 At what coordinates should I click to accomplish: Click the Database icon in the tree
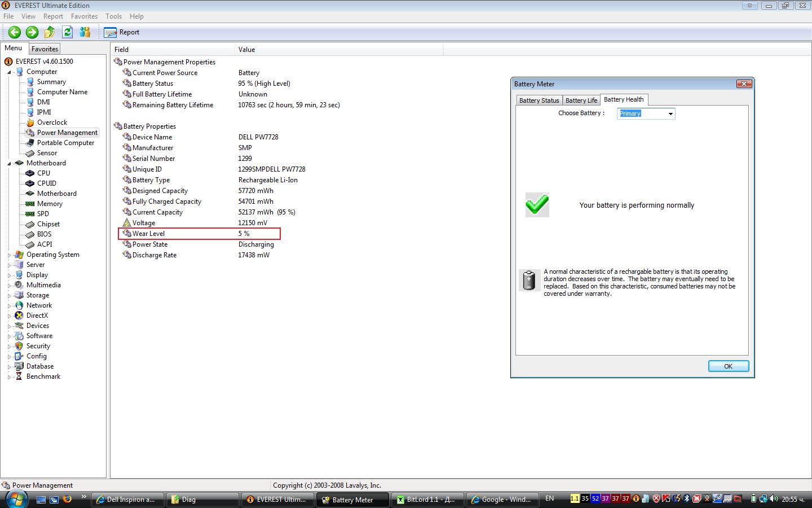pos(19,366)
